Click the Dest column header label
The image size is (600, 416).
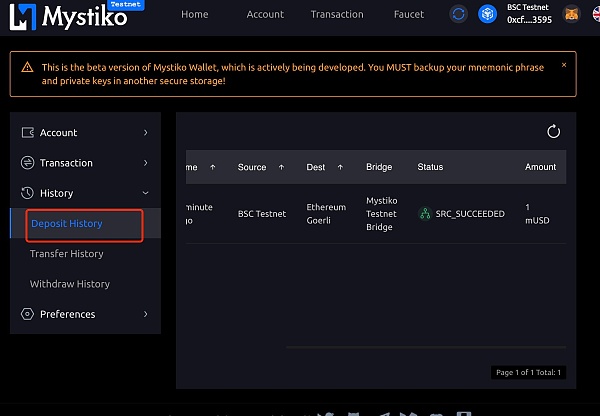tap(316, 167)
